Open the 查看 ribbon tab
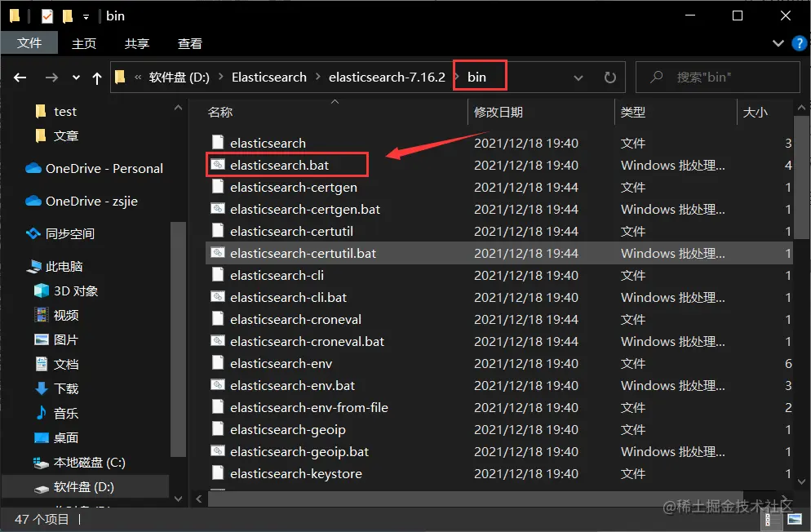811x532 pixels. click(x=190, y=43)
